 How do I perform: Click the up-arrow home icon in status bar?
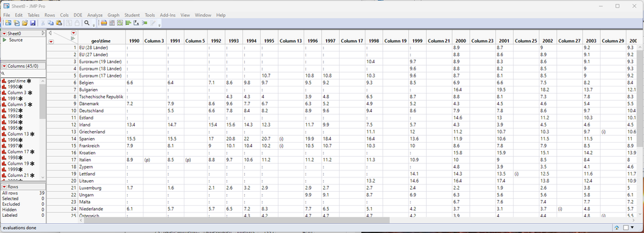[x=618, y=227]
